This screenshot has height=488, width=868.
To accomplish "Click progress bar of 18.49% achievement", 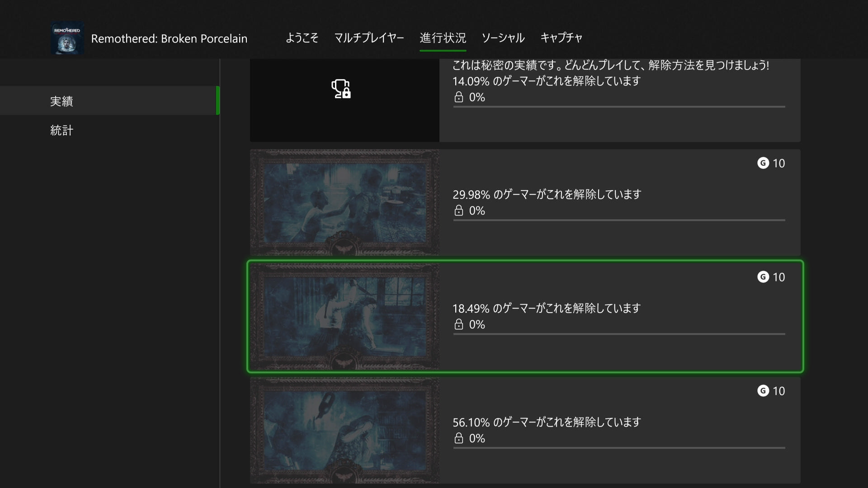I will [x=619, y=334].
